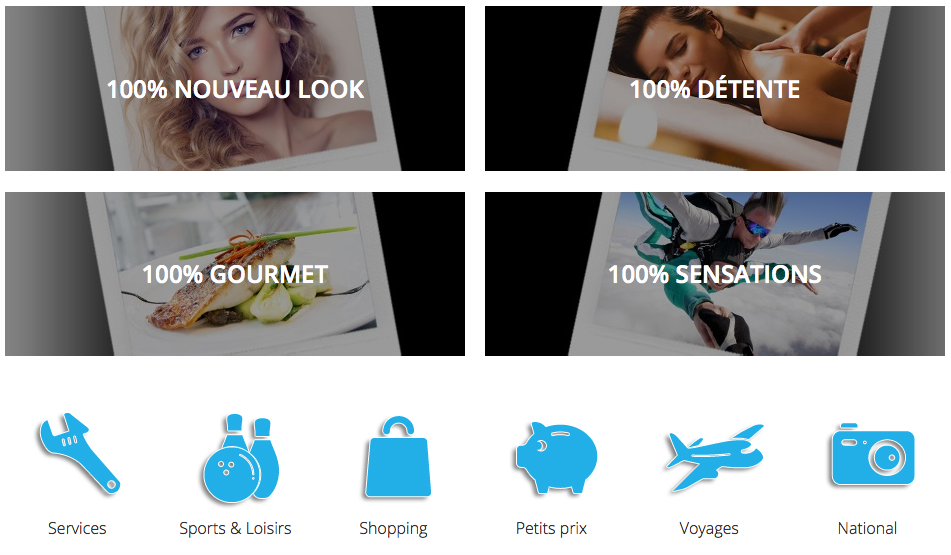Follow the Services text link

tap(77, 528)
